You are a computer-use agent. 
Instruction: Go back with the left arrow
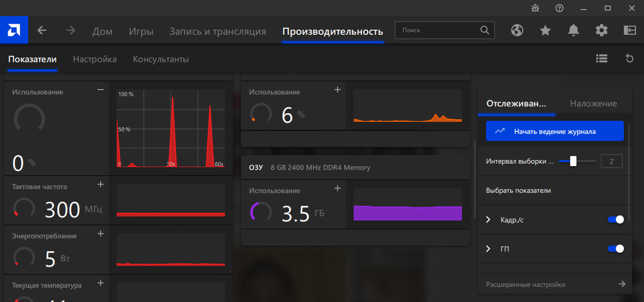42,31
